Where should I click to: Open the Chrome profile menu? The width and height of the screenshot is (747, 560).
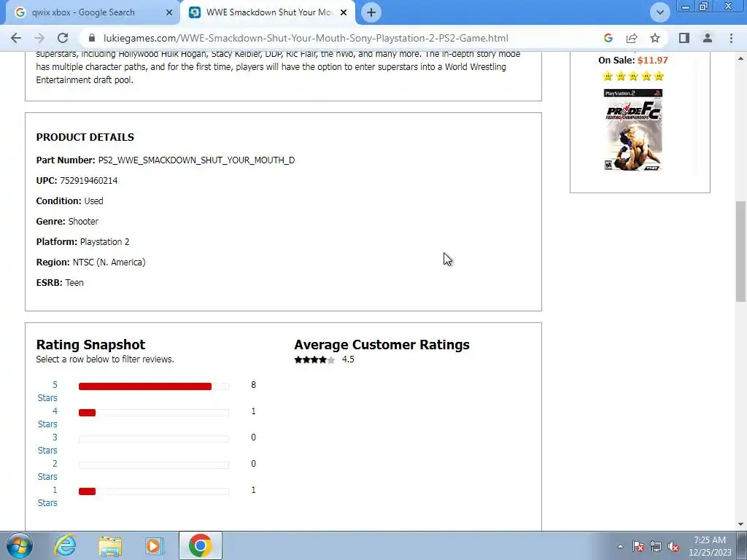pos(708,38)
